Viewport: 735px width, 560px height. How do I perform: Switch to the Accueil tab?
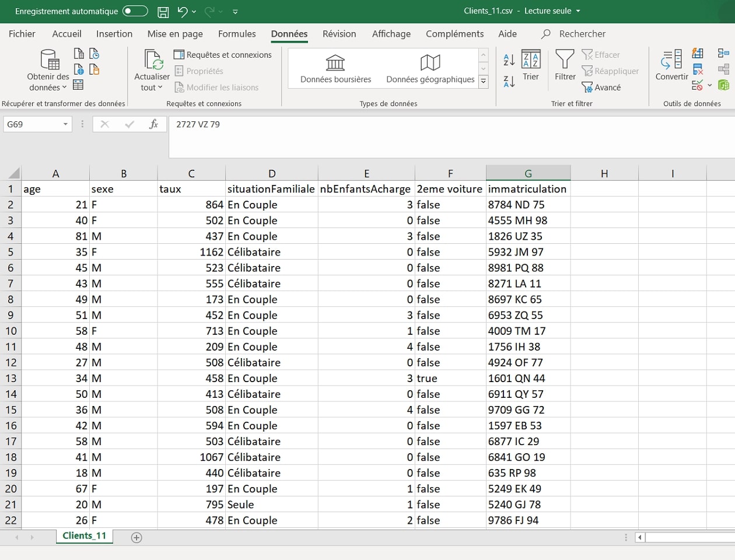pos(66,34)
